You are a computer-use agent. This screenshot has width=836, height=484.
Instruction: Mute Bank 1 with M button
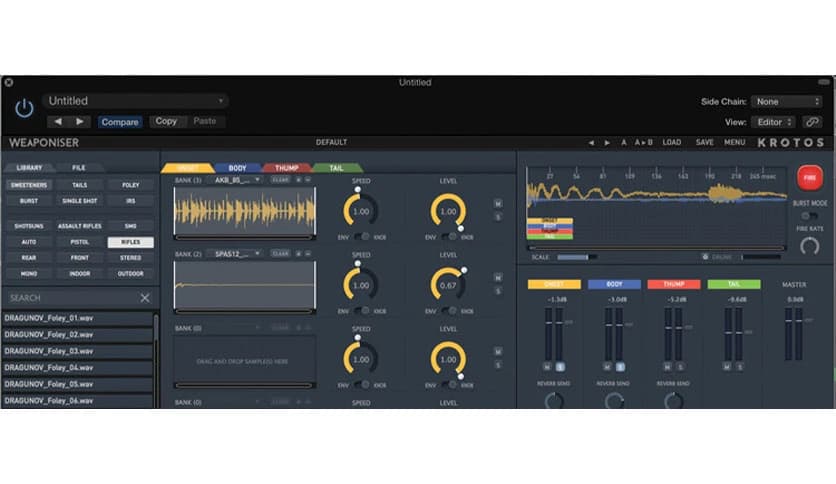(498, 204)
